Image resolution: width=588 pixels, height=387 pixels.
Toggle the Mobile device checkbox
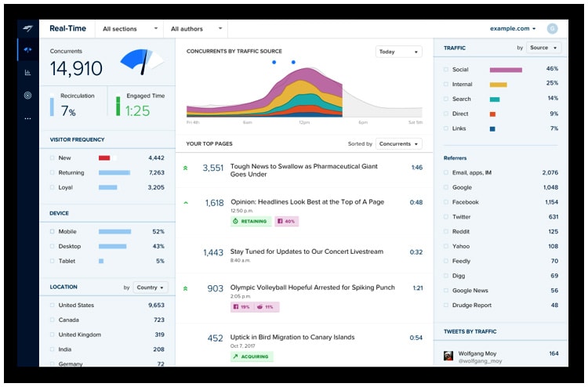tap(52, 232)
